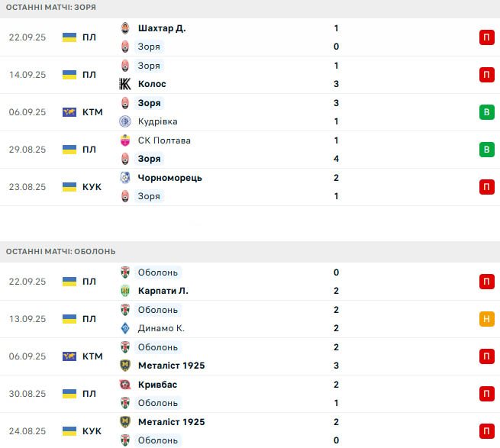Click the Karpaty L. team badge
The height and width of the screenshot is (448, 500).
point(126,291)
